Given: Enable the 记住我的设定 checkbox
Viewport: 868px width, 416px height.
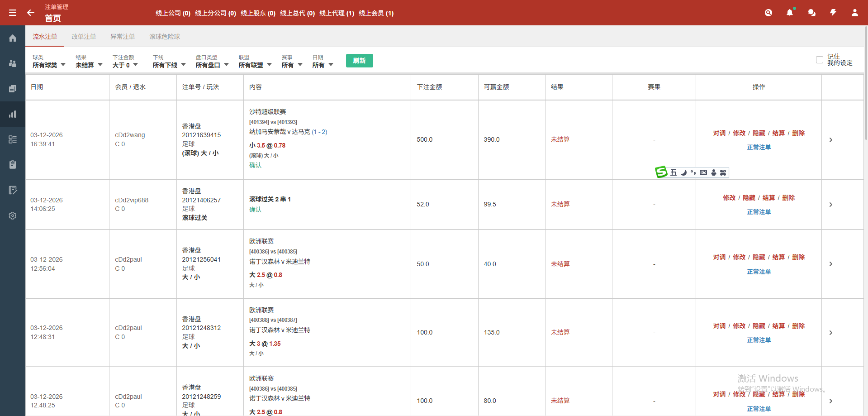Looking at the screenshot, I should tap(819, 60).
